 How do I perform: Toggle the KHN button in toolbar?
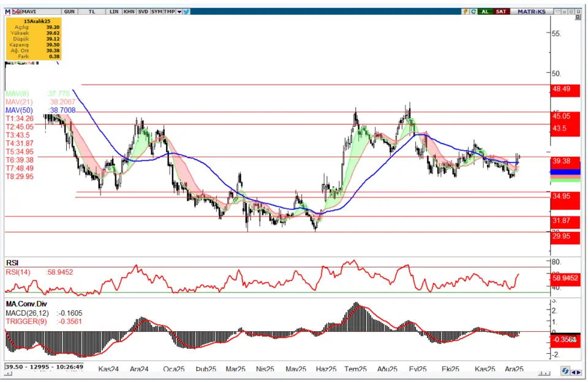pos(129,12)
